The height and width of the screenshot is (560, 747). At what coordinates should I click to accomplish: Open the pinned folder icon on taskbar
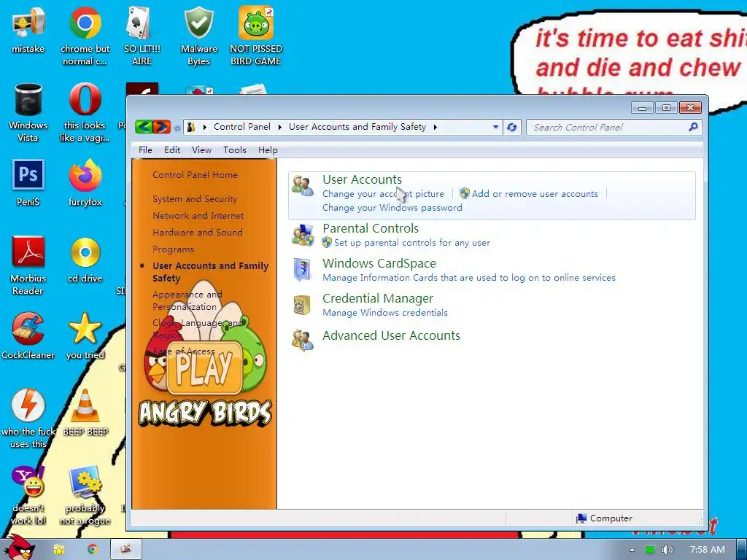[59, 550]
